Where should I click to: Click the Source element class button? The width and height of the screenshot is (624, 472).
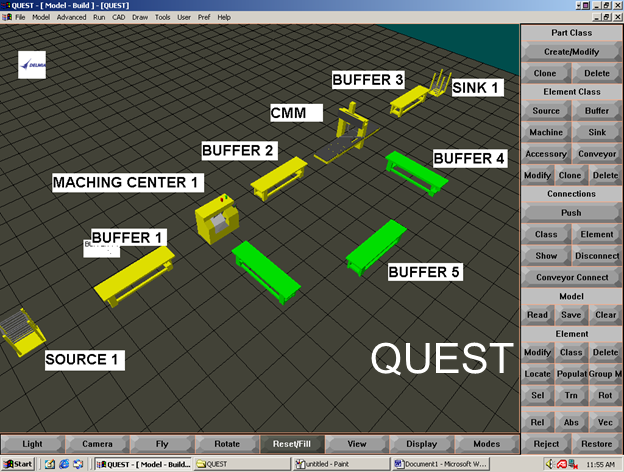pos(546,111)
